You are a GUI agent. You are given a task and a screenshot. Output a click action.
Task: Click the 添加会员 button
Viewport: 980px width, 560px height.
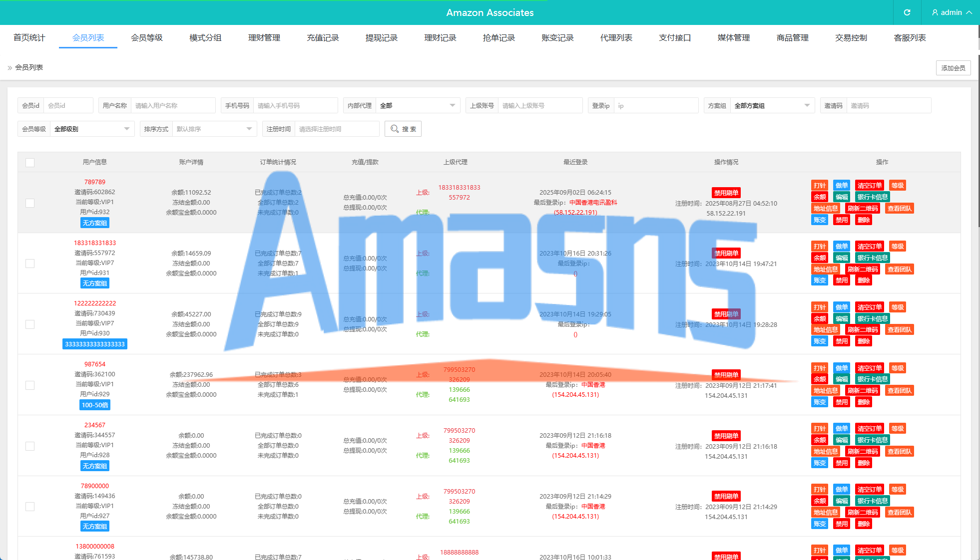tap(953, 68)
